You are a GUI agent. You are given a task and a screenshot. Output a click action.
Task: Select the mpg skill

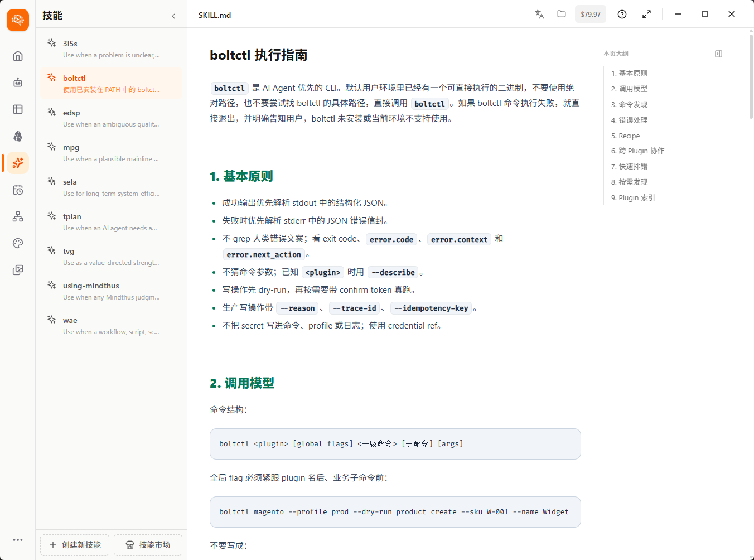click(x=112, y=153)
